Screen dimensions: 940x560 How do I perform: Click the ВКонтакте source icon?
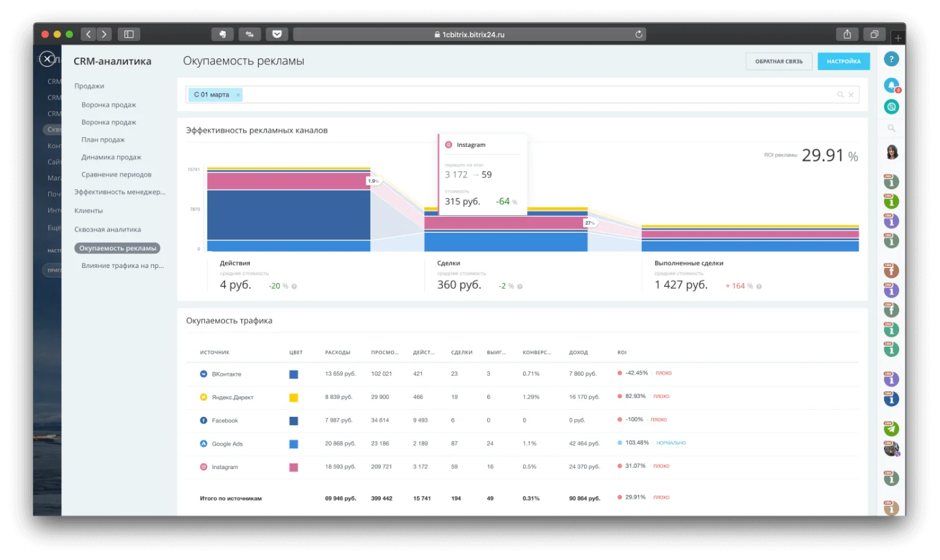click(x=204, y=374)
